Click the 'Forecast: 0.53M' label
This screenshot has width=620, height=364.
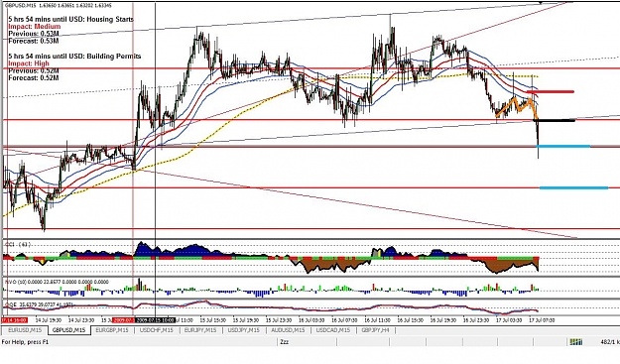pos(34,41)
